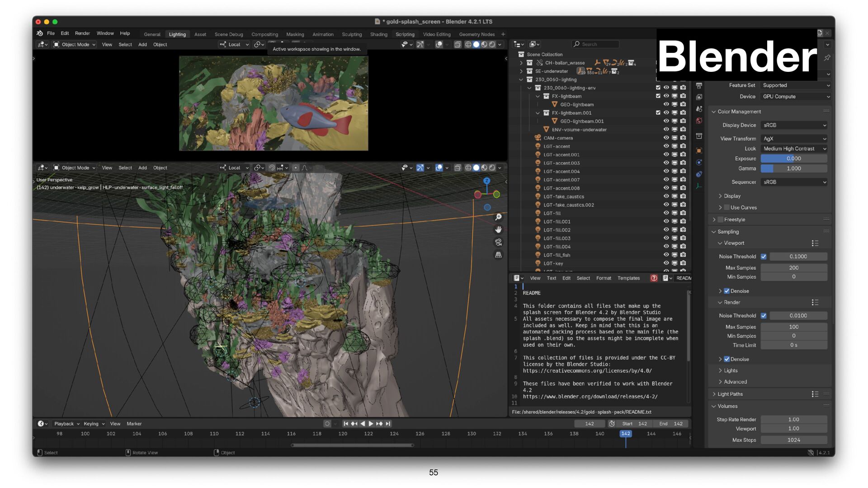This screenshot has width=868, height=488.
Task: Click timeline horizontal scrollbar
Action: click(x=353, y=446)
